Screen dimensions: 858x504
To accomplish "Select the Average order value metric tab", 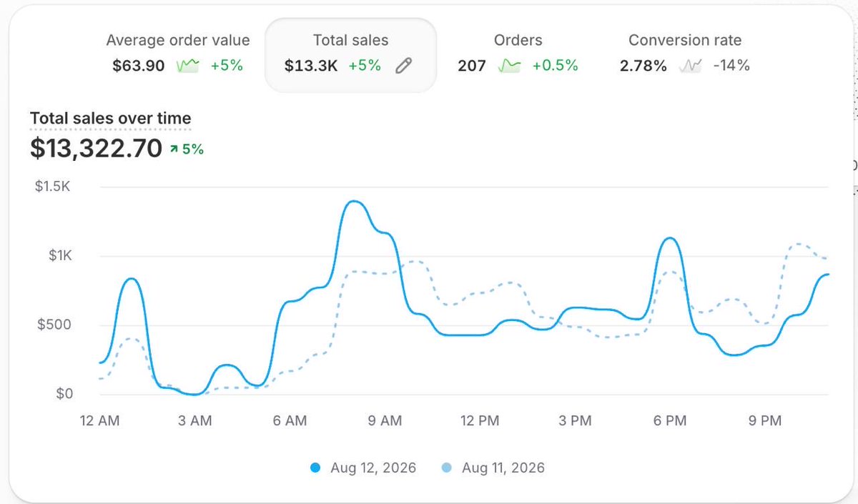I will (178, 54).
